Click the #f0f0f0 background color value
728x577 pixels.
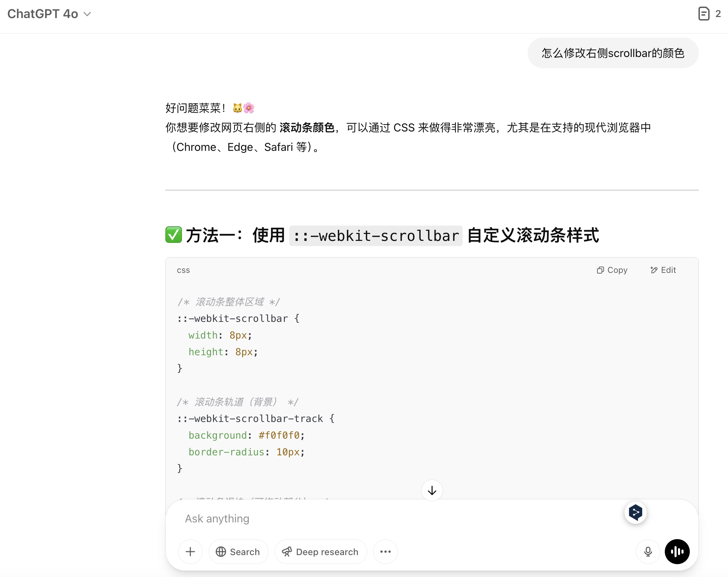coord(279,435)
